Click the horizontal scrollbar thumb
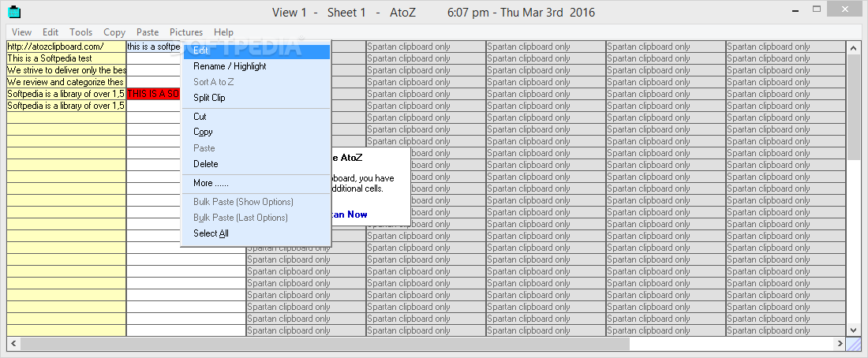868x358 pixels. click(x=325, y=344)
